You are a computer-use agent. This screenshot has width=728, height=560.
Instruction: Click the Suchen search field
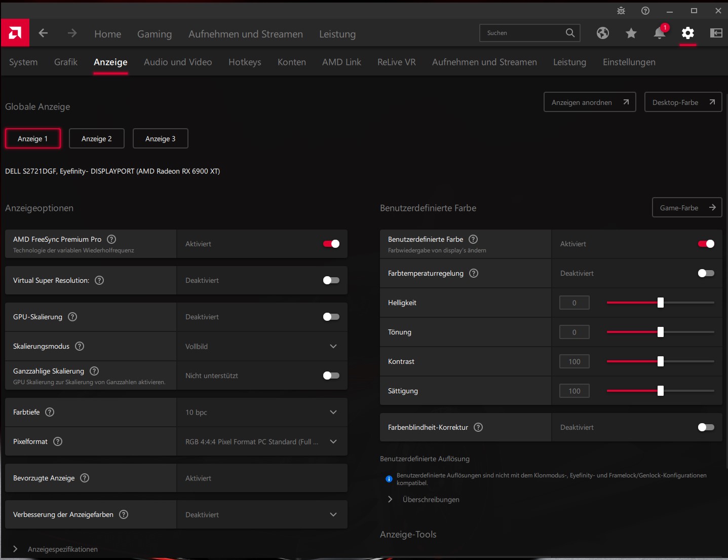click(522, 33)
